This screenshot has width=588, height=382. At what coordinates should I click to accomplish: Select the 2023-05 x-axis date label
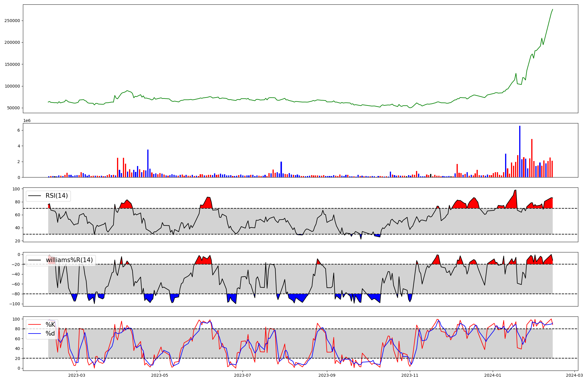pos(160,375)
